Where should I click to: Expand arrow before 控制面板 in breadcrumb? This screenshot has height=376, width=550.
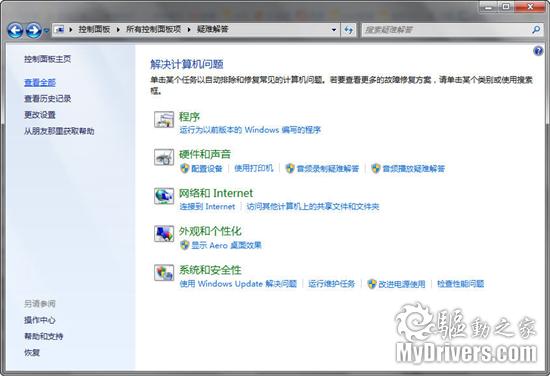(x=71, y=29)
